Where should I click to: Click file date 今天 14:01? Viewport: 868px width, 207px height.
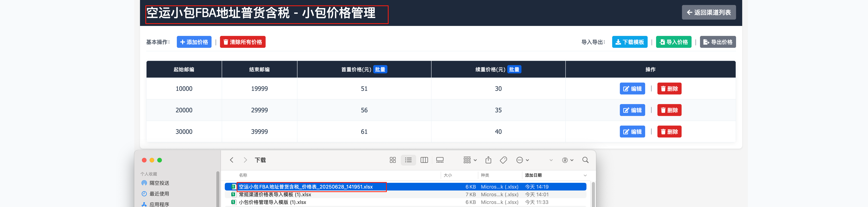[x=537, y=195]
